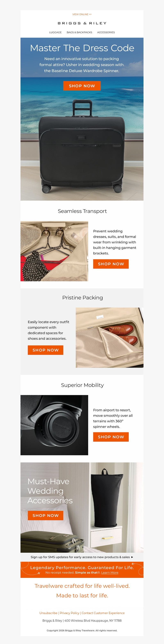Click the spinner wheel close-up image

click(x=54, y=425)
